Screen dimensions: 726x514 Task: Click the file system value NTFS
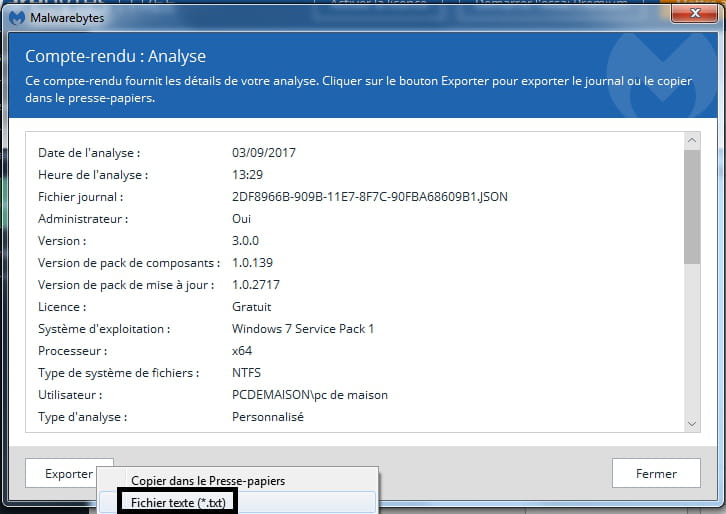pos(246,373)
